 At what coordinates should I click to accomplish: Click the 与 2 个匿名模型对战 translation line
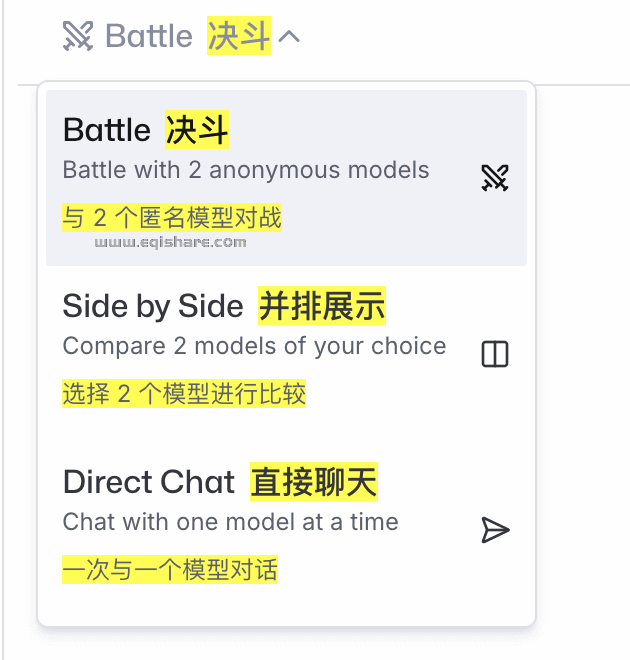[172, 217]
